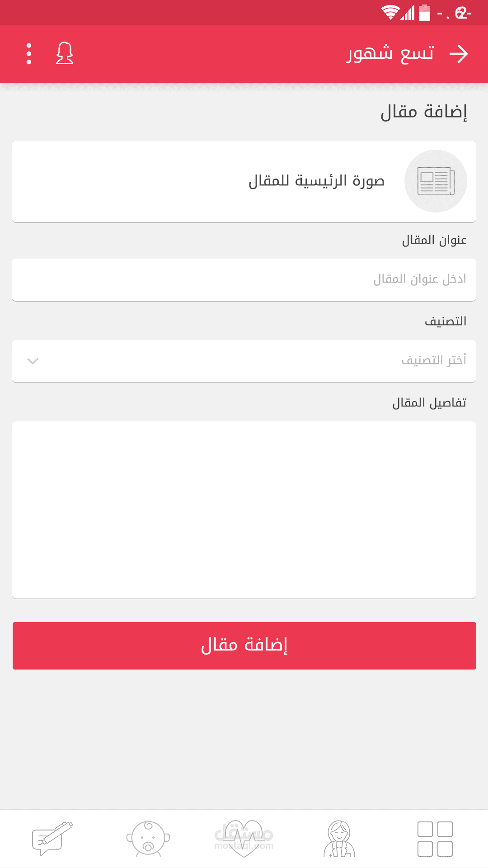
Task: Open the doctor tab in bottom navigation
Action: click(x=339, y=839)
